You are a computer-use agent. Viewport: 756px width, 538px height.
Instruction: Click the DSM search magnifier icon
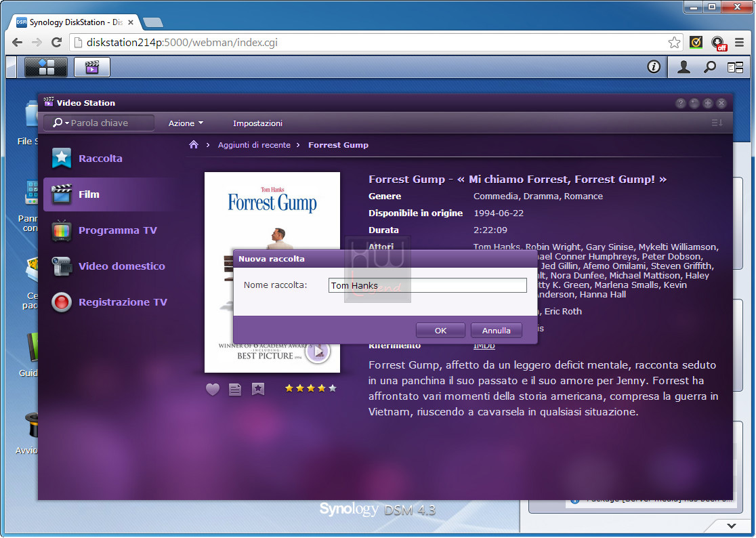point(709,67)
